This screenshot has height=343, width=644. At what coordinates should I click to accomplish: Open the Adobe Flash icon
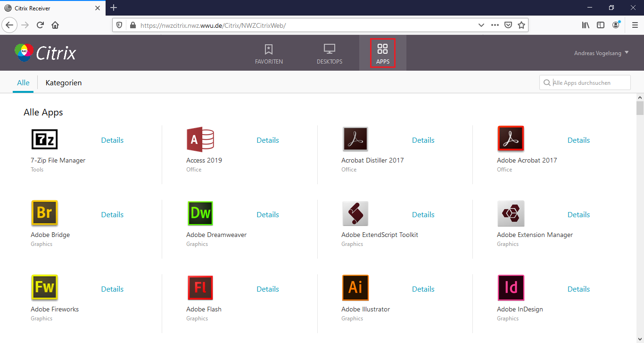coord(200,288)
